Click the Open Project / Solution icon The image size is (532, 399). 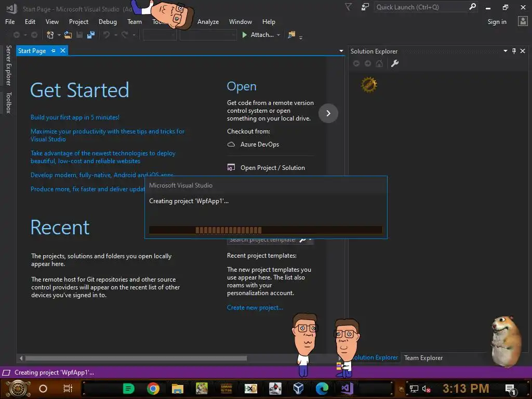(231, 167)
